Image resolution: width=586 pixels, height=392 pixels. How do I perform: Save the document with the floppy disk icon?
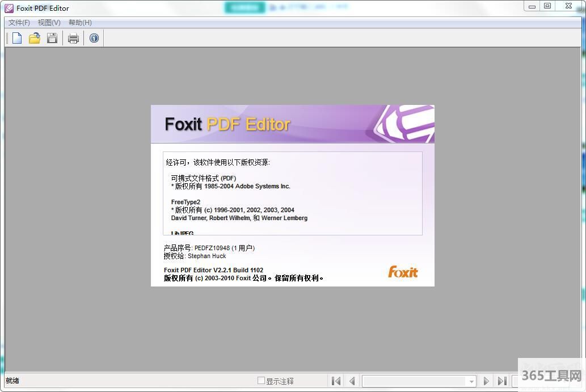(x=52, y=38)
